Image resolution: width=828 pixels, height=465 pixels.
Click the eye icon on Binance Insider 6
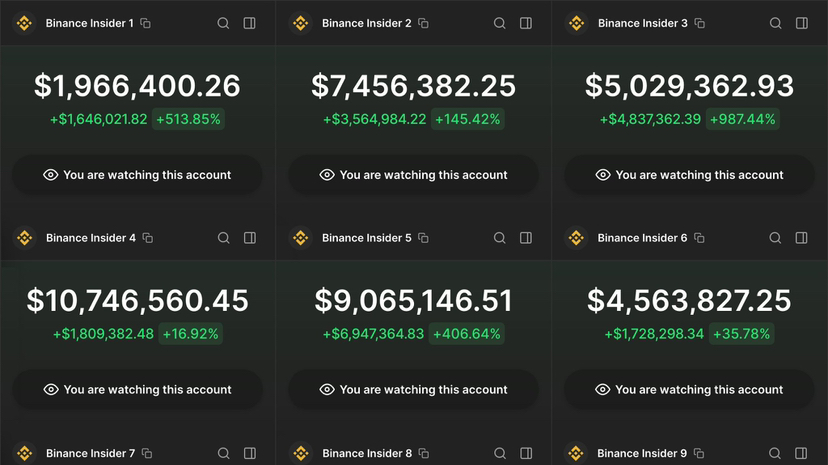tap(603, 390)
